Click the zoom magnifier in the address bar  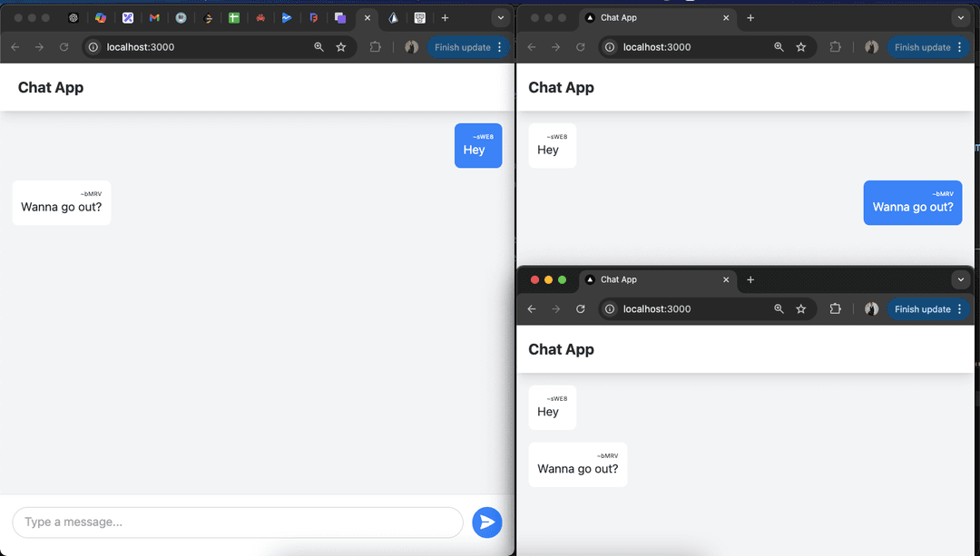point(317,46)
